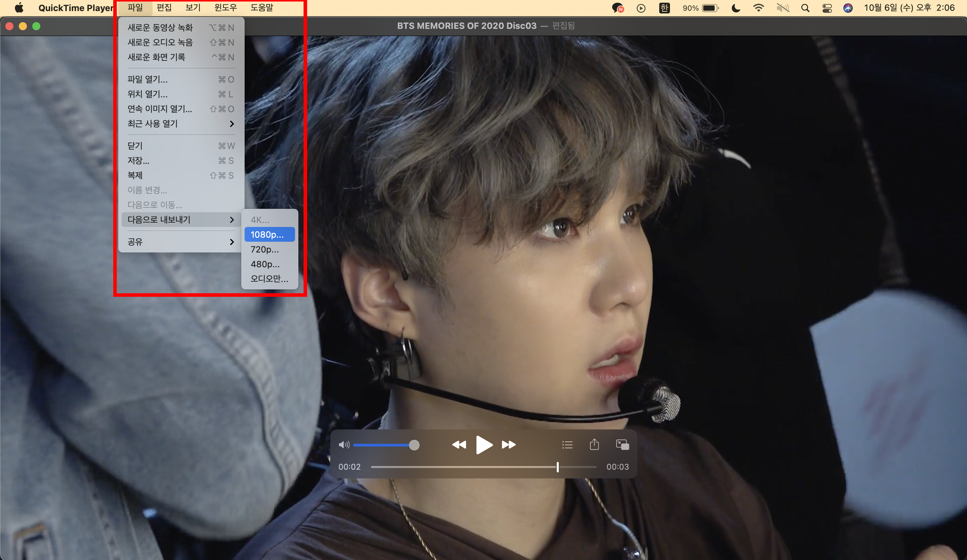The width and height of the screenshot is (967, 560).
Task: Click muted sound icon in menu bar
Action: [x=783, y=8]
